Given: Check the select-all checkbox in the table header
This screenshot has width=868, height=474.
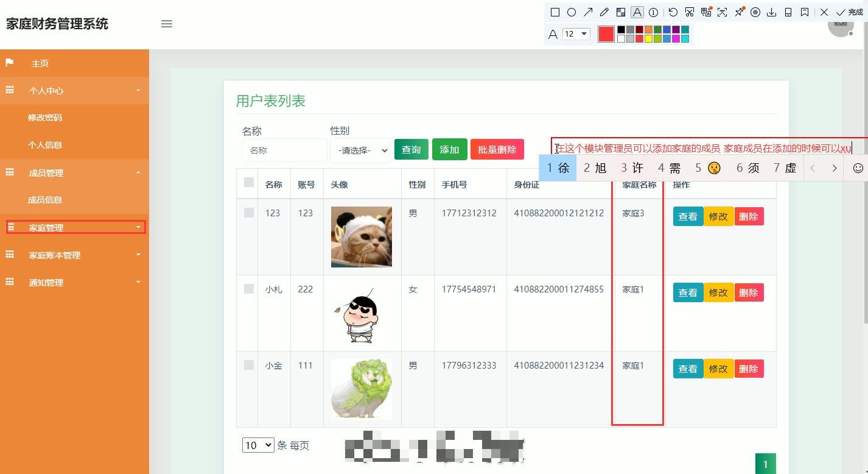Looking at the screenshot, I should pyautogui.click(x=247, y=183).
